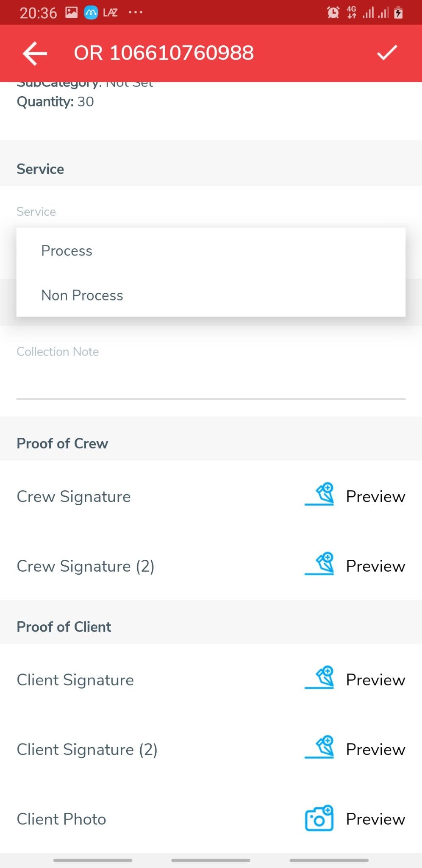Tap the Crew Signature pen icon

pos(319,495)
